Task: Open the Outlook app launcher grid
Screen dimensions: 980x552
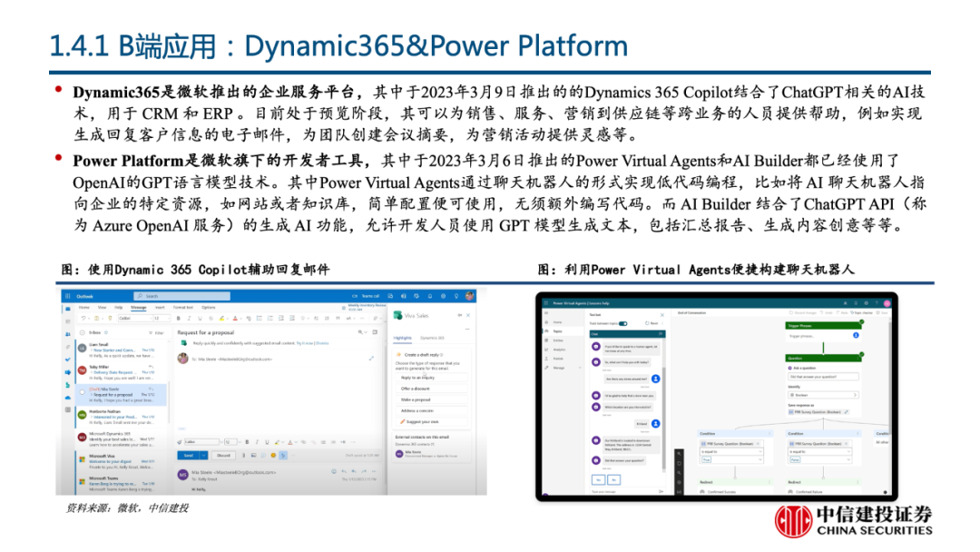Action: [68, 296]
